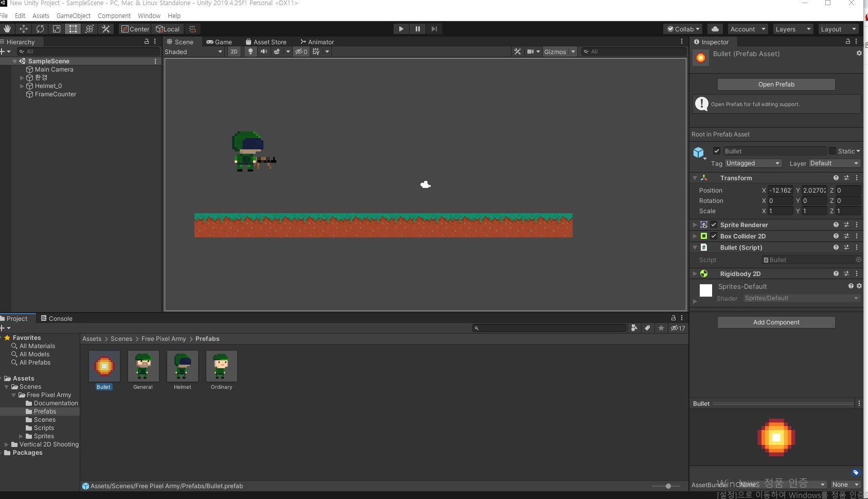Image resolution: width=868 pixels, height=499 pixels.
Task: Click Add Component button
Action: (776, 322)
